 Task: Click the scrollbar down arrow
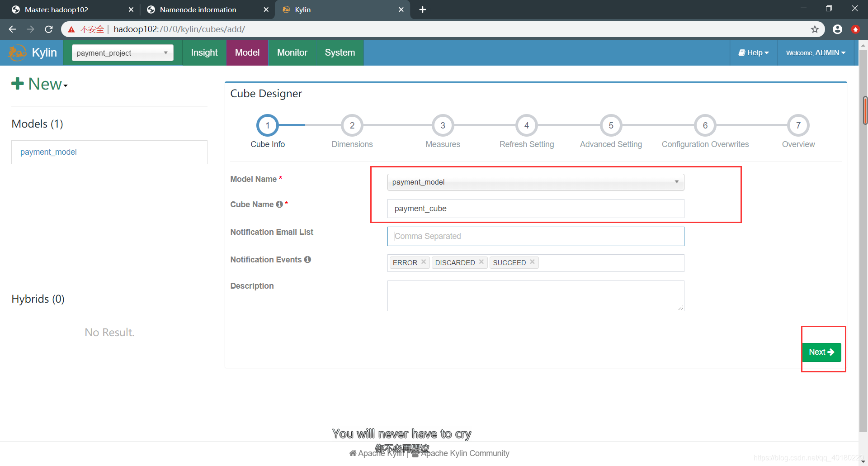point(864,461)
